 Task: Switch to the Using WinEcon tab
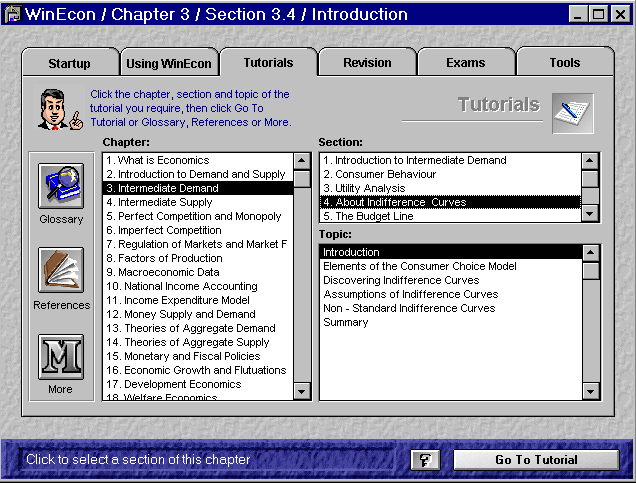click(169, 63)
